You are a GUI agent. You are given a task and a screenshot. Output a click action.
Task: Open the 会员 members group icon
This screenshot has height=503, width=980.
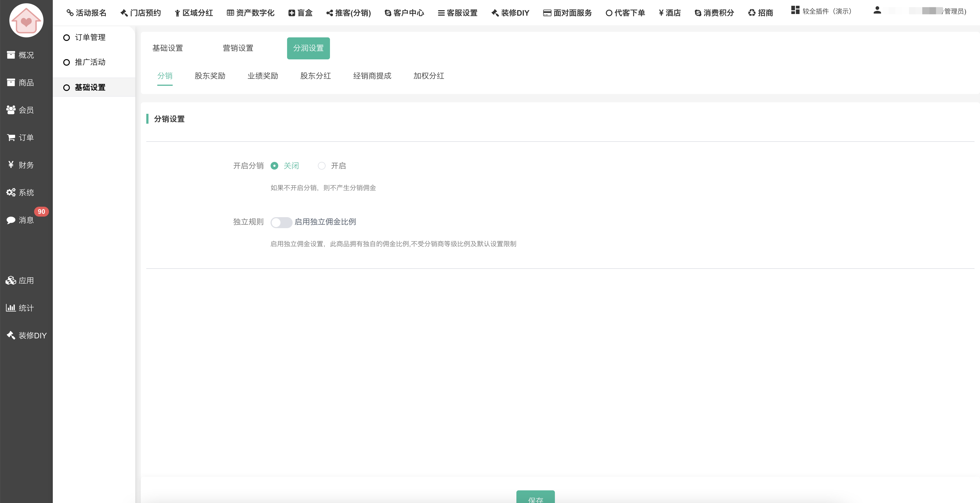click(11, 110)
